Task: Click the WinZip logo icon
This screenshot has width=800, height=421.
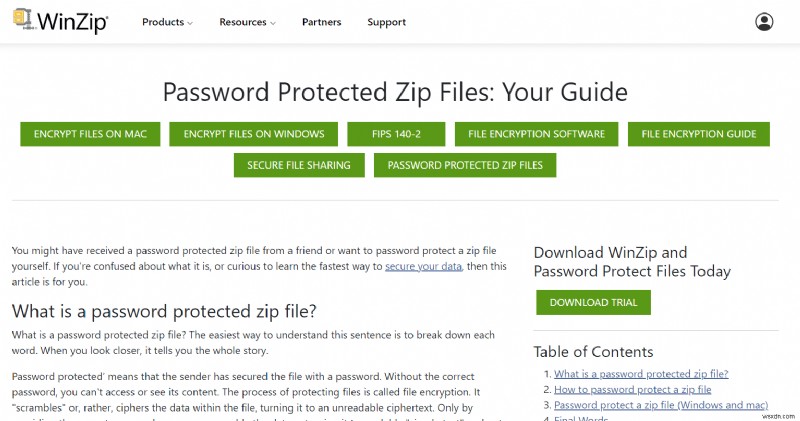Action: 22,21
